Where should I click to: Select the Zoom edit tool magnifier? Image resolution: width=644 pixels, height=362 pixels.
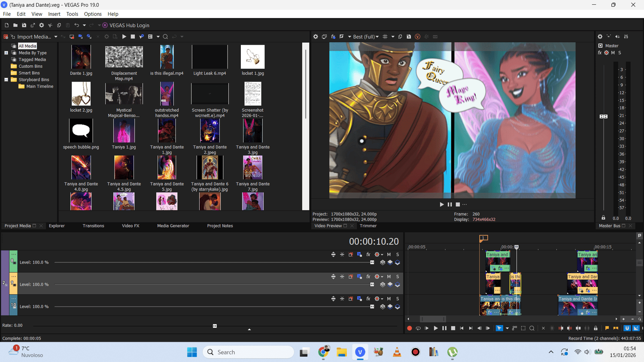[x=532, y=329]
